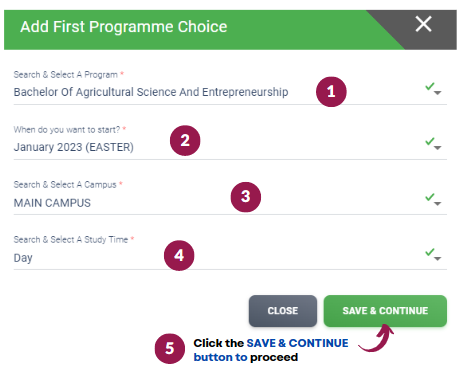Open the start date dropdown arrow

coord(438,147)
